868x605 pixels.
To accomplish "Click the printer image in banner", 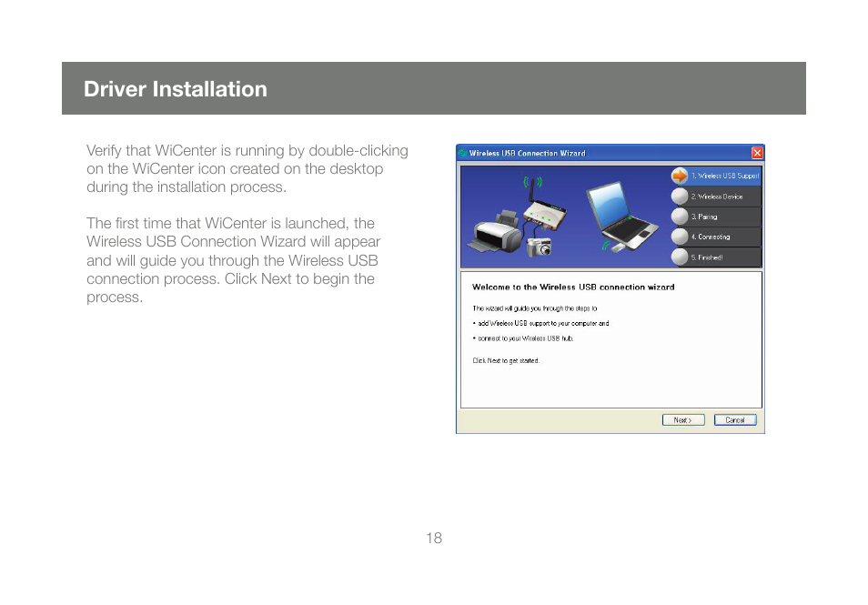I will click(496, 233).
